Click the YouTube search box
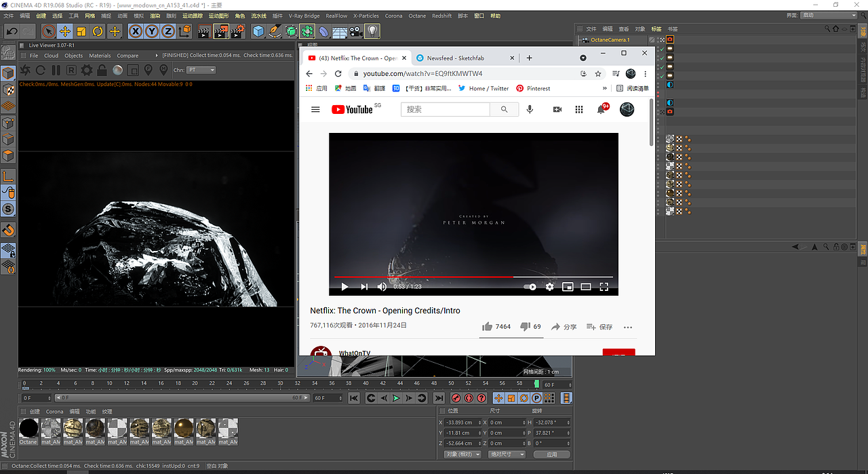 [447, 109]
